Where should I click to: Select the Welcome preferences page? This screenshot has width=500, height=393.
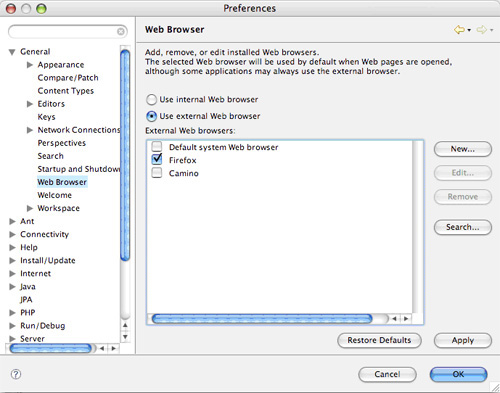click(54, 195)
